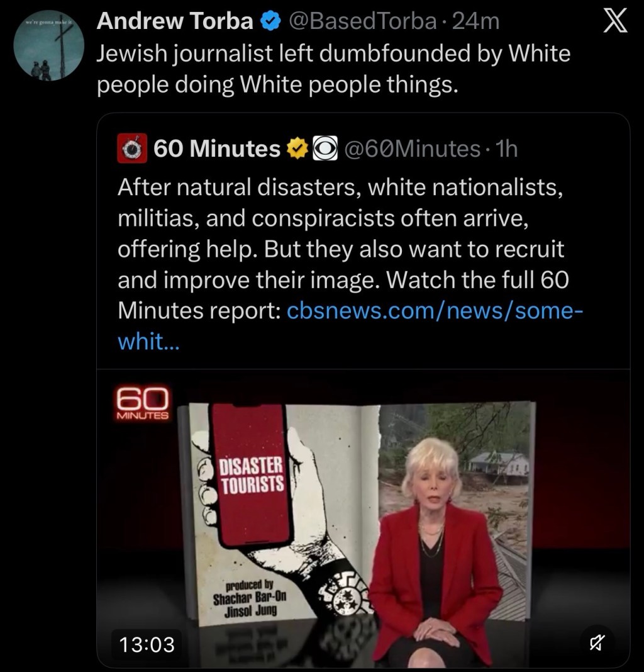Screen dimensions: 644x672
Task: Play the Disaster Tourists video
Action: coord(364,518)
